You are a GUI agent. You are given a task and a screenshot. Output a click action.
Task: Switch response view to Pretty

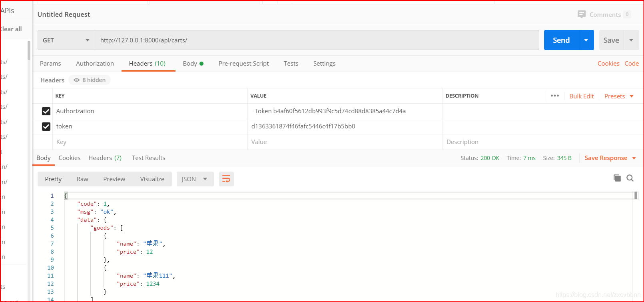pyautogui.click(x=53, y=179)
